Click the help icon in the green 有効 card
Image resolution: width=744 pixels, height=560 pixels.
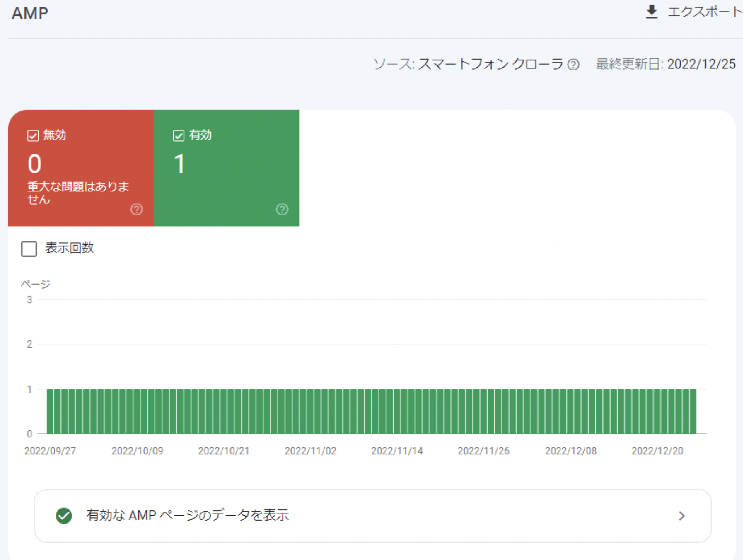(282, 210)
